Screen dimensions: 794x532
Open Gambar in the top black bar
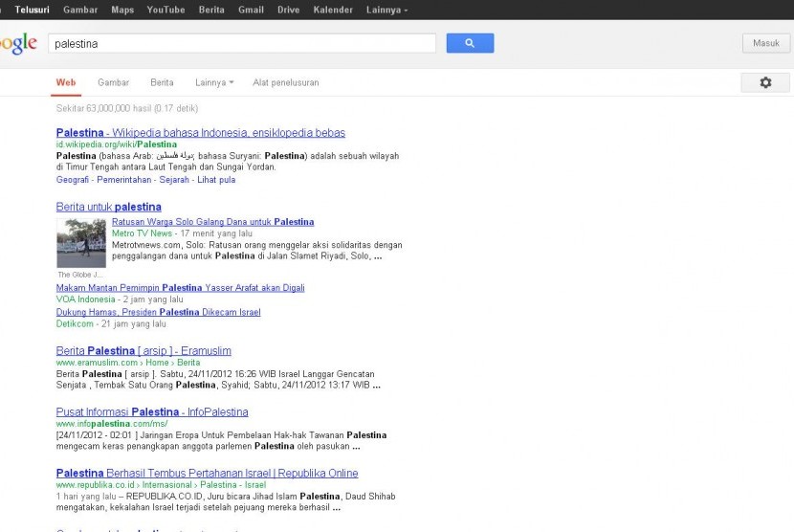tap(80, 10)
